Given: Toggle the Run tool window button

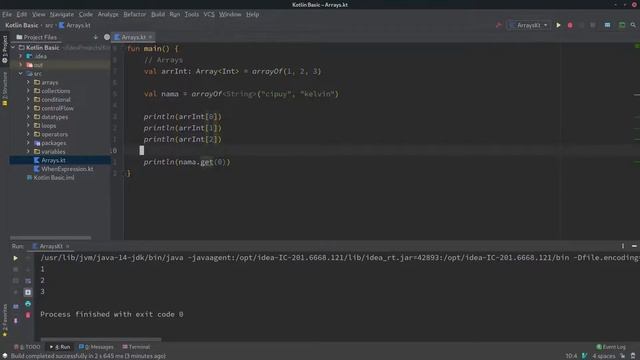Looking at the screenshot, I should tap(60, 347).
